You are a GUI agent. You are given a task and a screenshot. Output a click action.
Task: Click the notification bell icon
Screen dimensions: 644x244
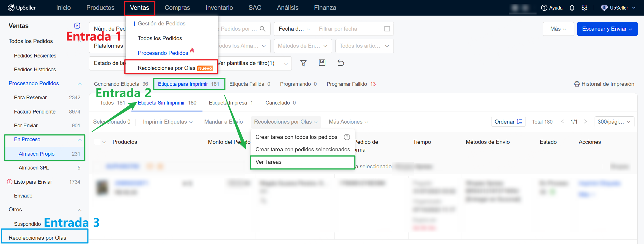coord(572,8)
